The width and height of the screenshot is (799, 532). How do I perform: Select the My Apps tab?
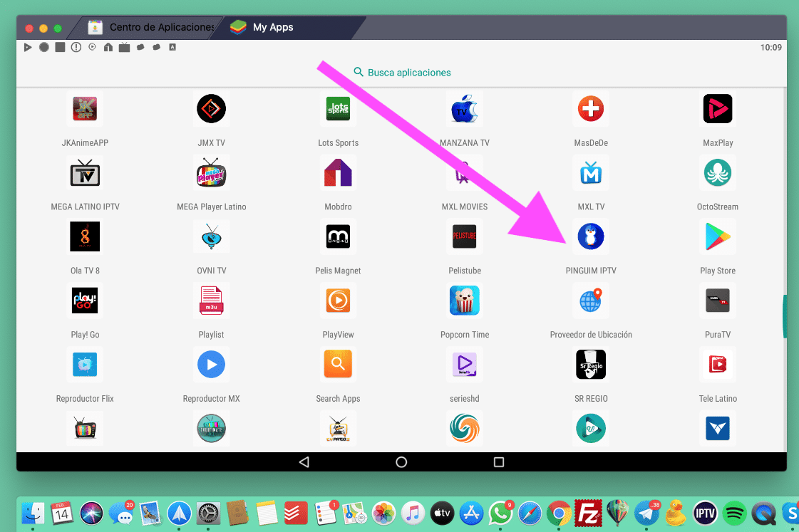tap(272, 28)
